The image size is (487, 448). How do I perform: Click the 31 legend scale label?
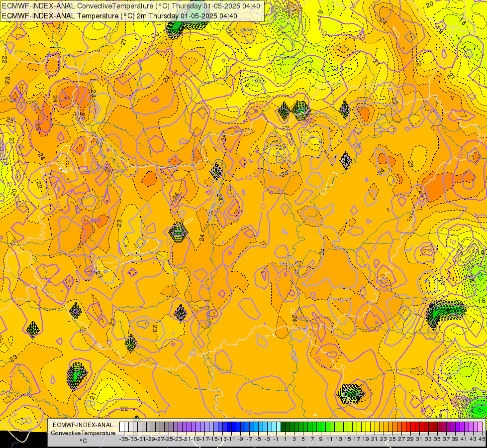420,439
